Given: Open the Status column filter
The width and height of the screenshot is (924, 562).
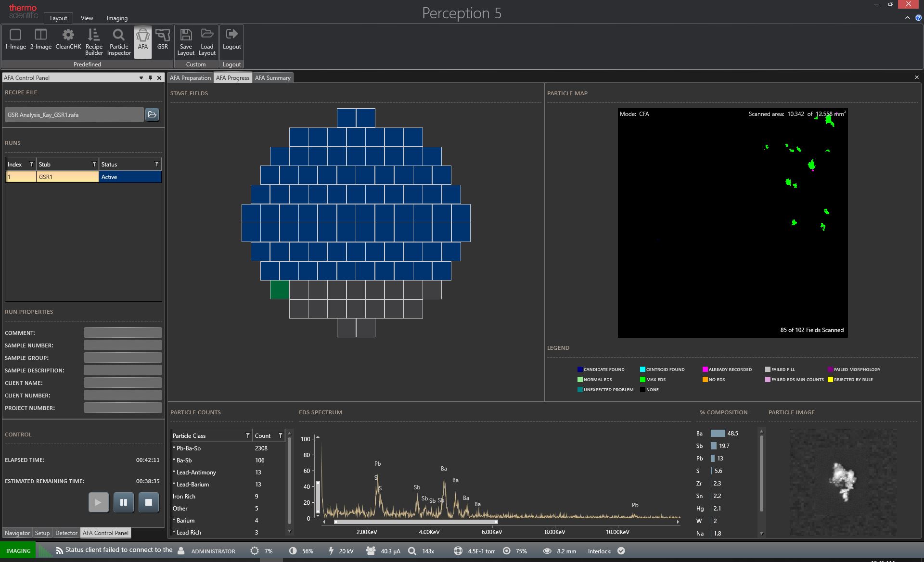Looking at the screenshot, I should (156, 165).
